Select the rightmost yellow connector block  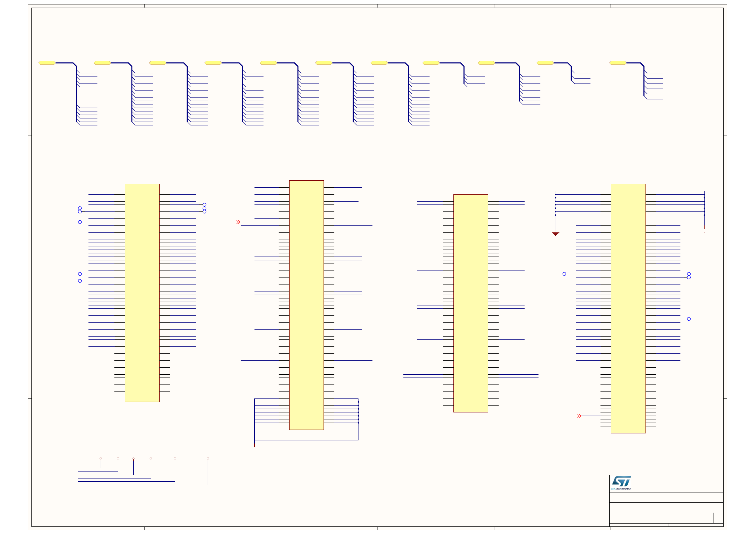(628, 309)
